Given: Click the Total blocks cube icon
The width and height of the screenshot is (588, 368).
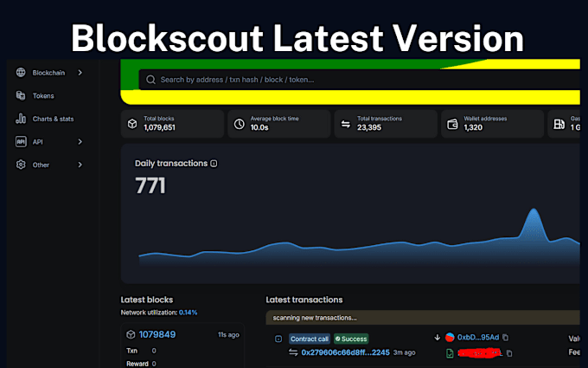Looking at the screenshot, I should (x=132, y=124).
